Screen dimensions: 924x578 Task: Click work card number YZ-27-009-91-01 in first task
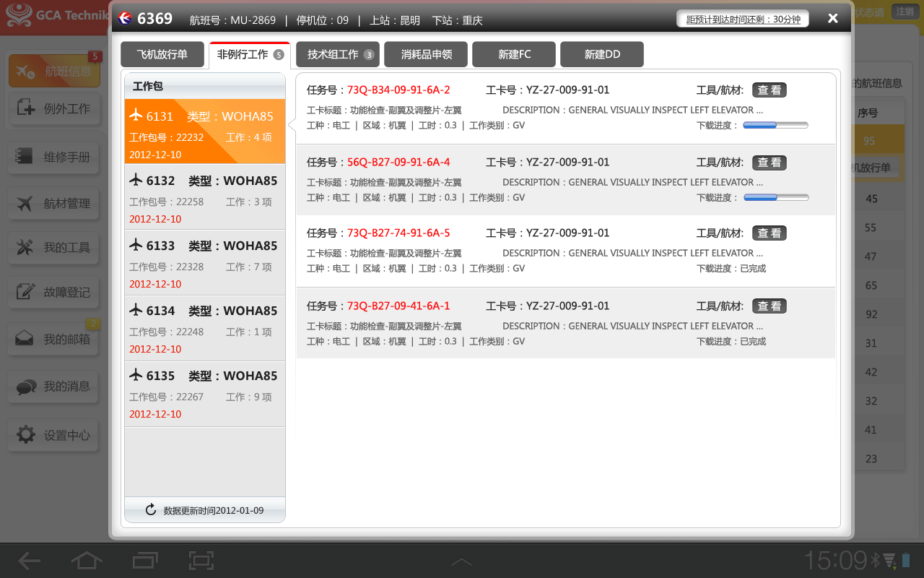click(567, 90)
